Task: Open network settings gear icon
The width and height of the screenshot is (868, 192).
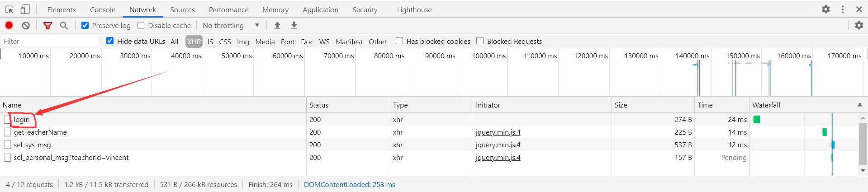Action: (x=859, y=25)
